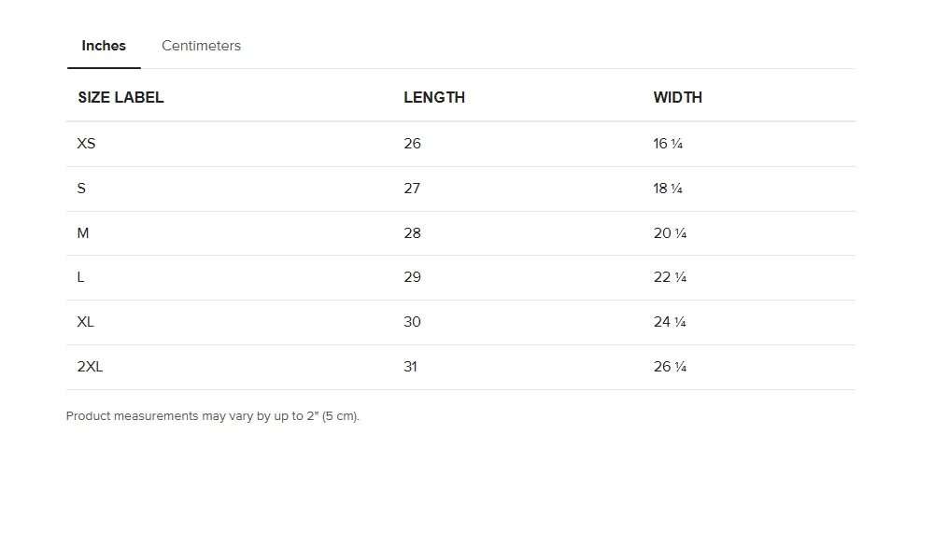Click the 2XL length value 31
Viewport: 934px width, 560px height.
point(410,367)
